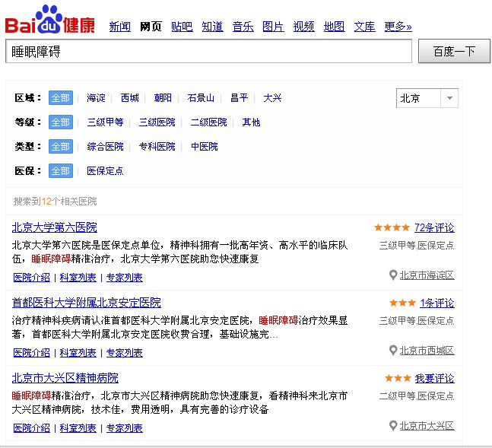Click the star rating next to 1条评论
This screenshot has height=448, width=492.
click(x=402, y=303)
